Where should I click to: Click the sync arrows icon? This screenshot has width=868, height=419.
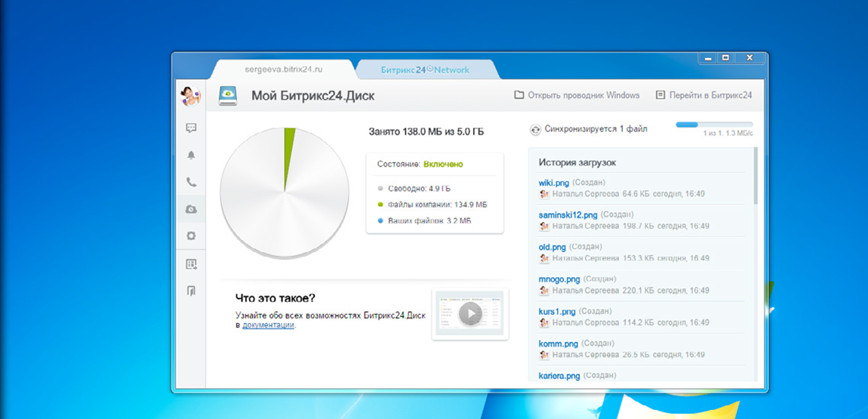tap(535, 129)
